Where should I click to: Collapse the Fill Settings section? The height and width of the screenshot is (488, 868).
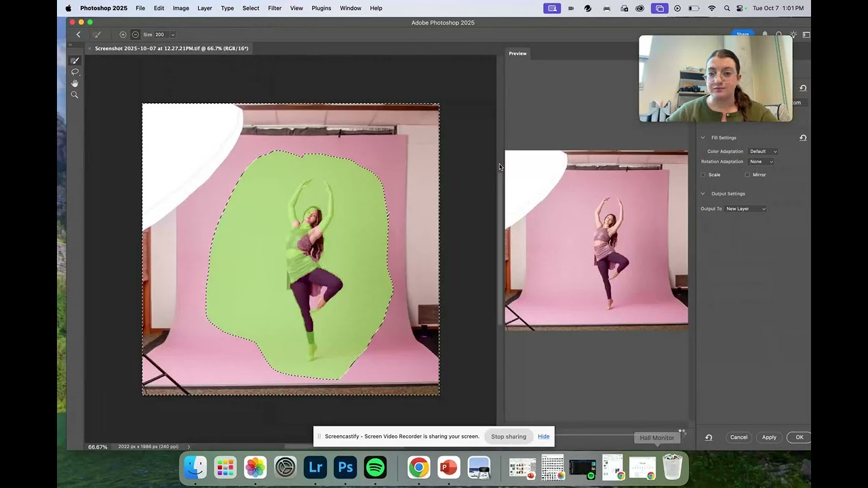[x=703, y=138]
